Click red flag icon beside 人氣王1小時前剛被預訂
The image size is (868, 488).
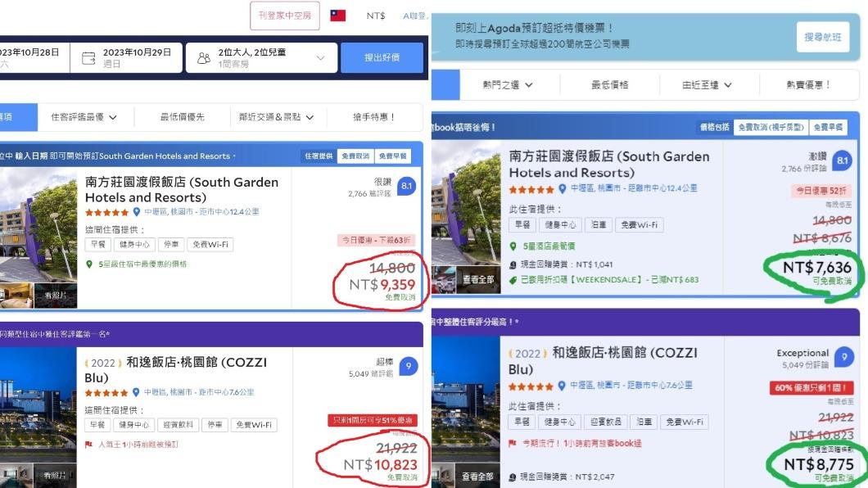[88, 445]
